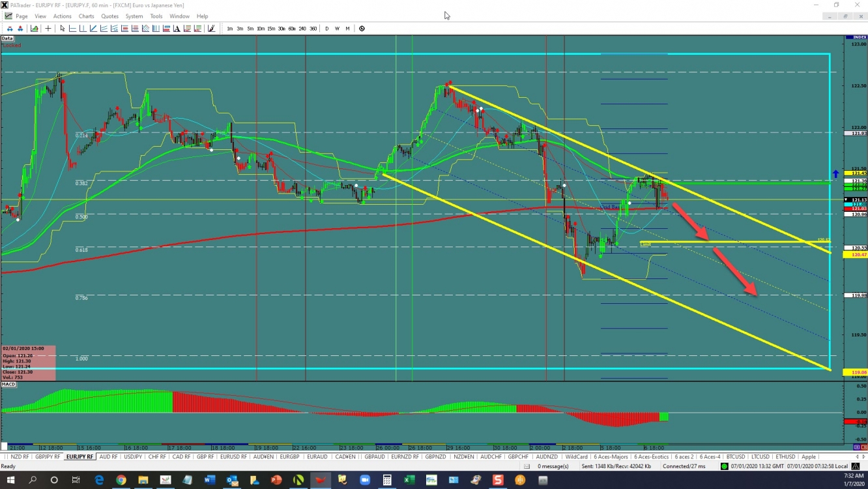Open the indicators chart icon
This screenshot has width=868, height=489.
coord(34,28)
